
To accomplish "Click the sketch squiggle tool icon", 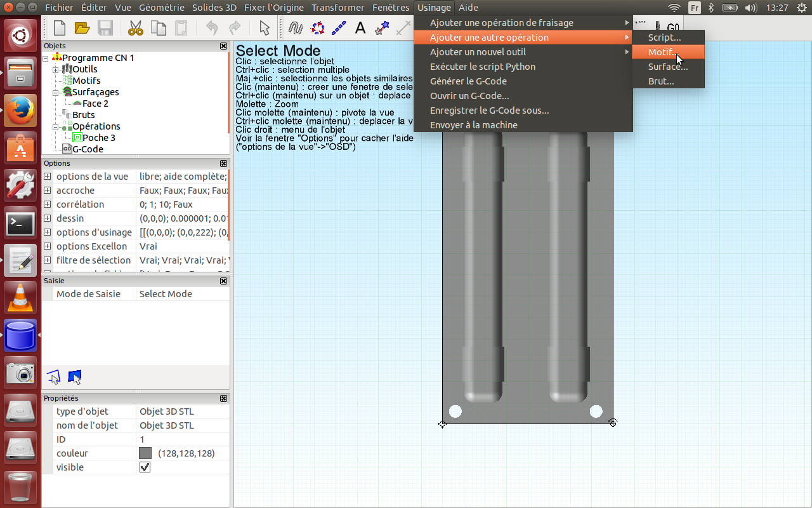I will point(295,28).
